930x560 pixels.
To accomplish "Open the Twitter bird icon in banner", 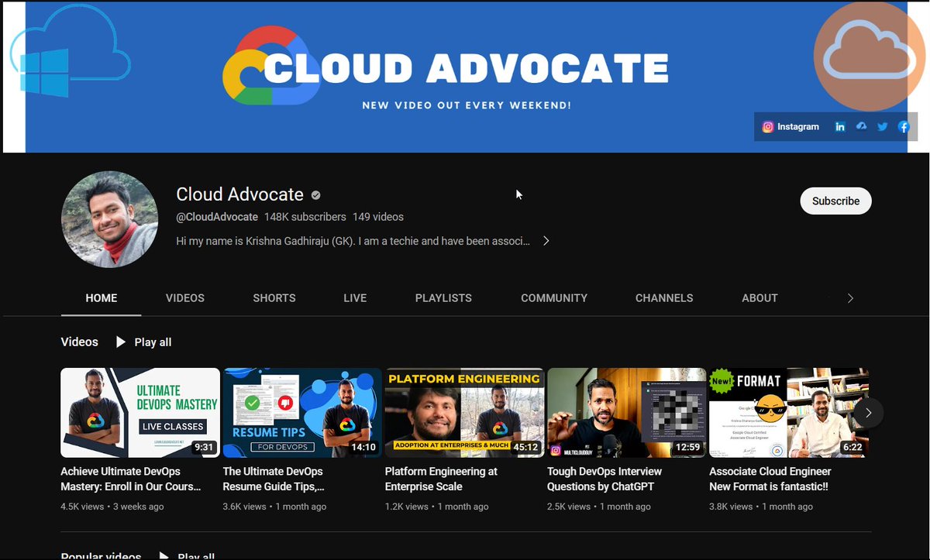I will [882, 127].
